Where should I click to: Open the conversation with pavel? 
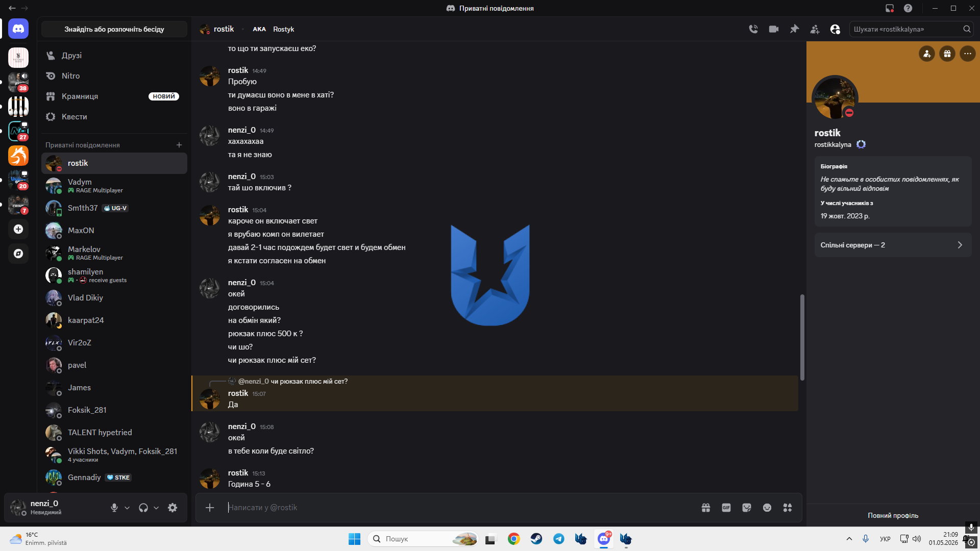114,365
